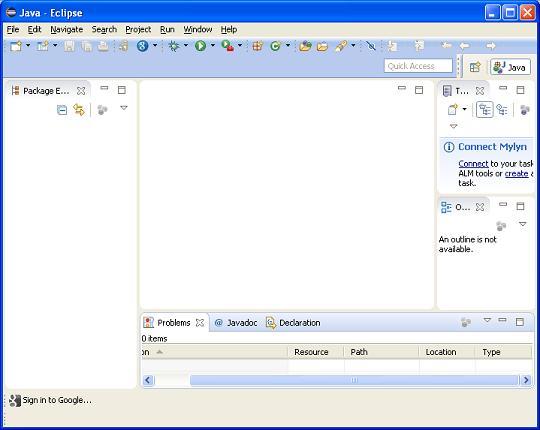Maximize the editor area
540x430 pixels.
tap(419, 90)
